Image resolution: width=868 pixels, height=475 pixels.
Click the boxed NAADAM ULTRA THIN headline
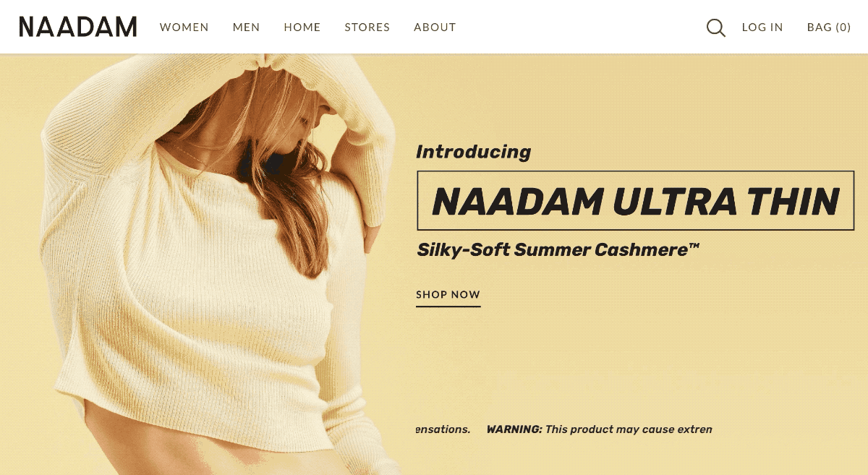[636, 200]
